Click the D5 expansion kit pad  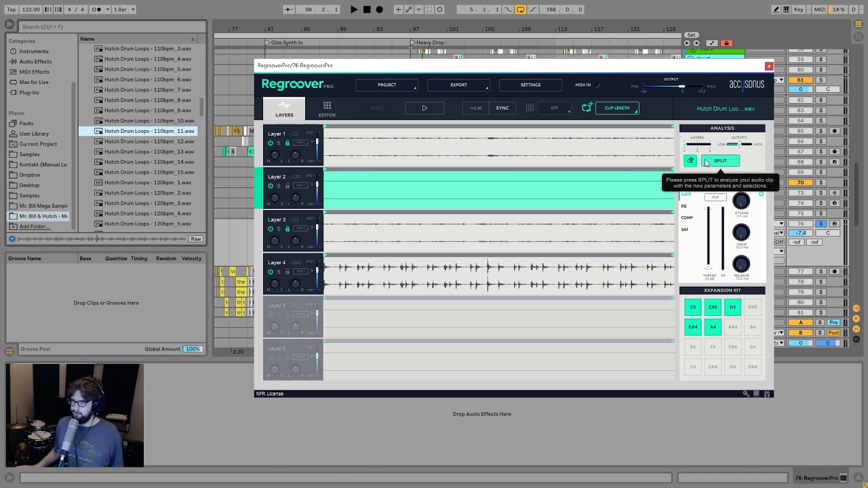732,307
